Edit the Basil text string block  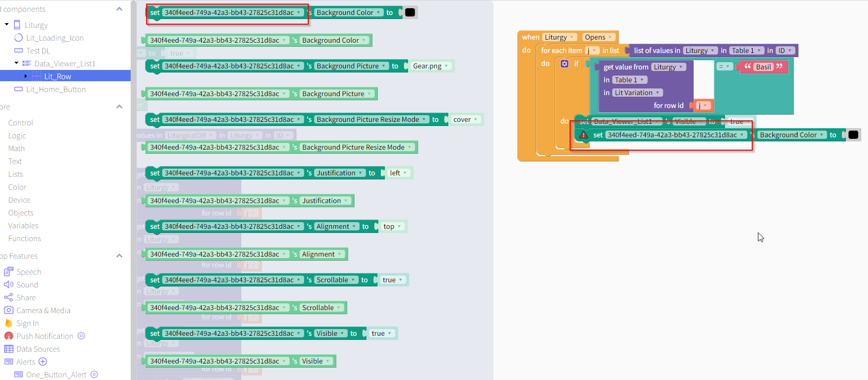tap(764, 67)
